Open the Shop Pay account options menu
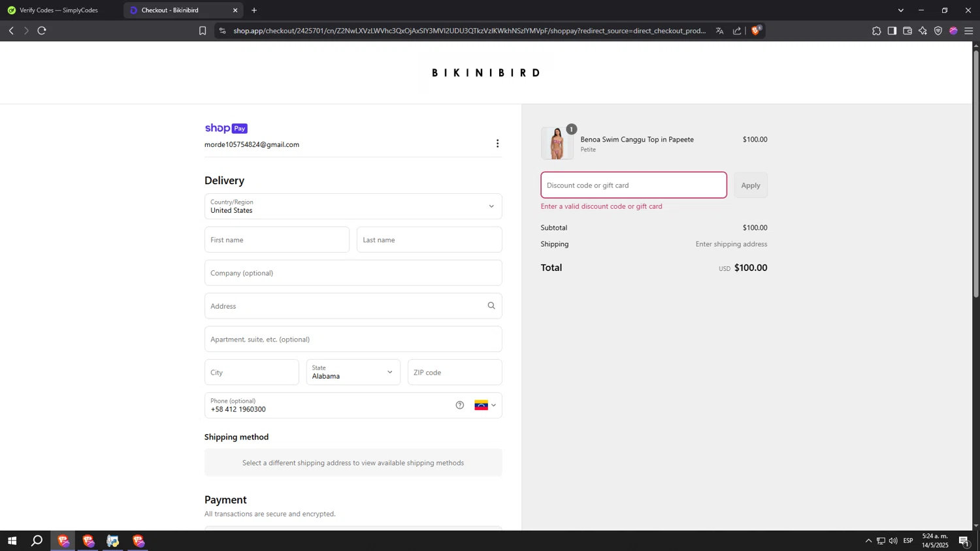Viewport: 980px width, 551px height. pos(497,144)
